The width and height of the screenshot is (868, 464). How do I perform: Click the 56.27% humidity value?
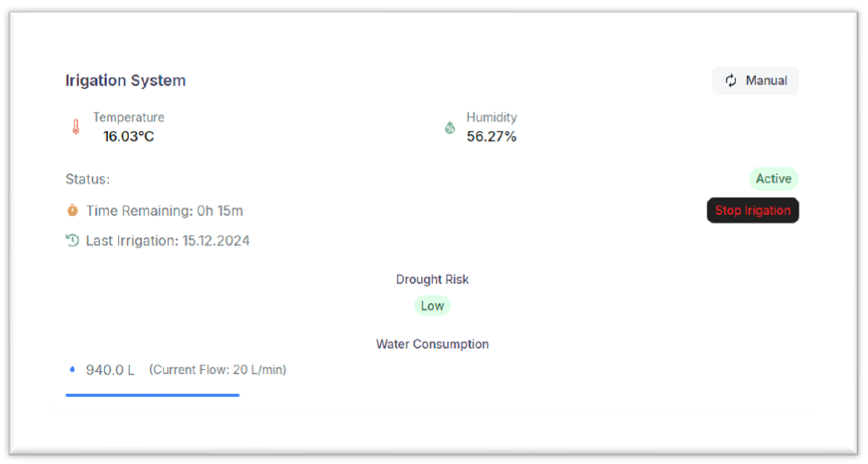point(491,136)
